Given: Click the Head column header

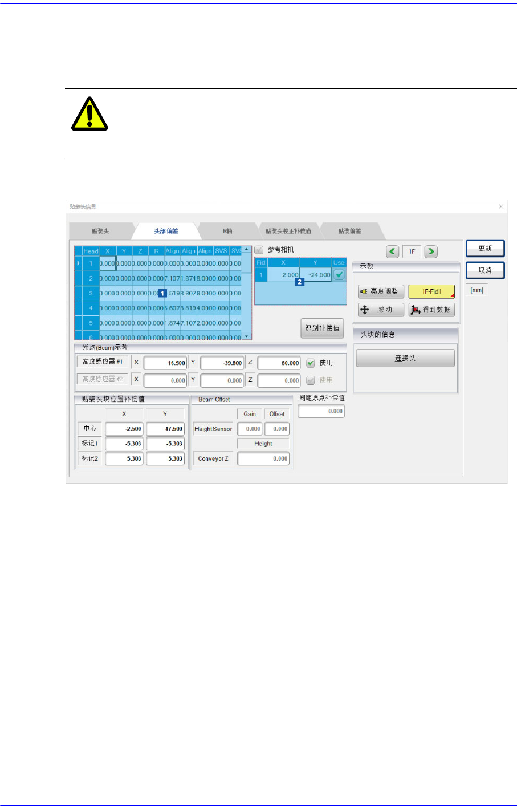Looking at the screenshot, I should [91, 251].
